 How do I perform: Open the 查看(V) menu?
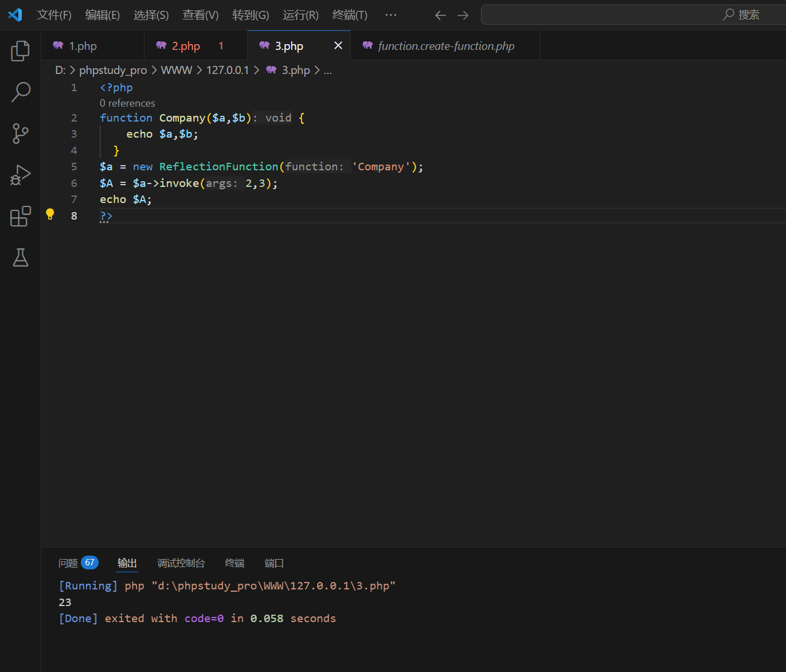[201, 15]
